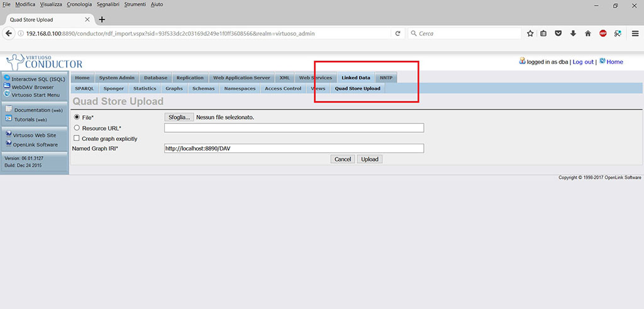The image size is (644, 309).
Task: Open the Cronologia menu
Action: (80, 4)
